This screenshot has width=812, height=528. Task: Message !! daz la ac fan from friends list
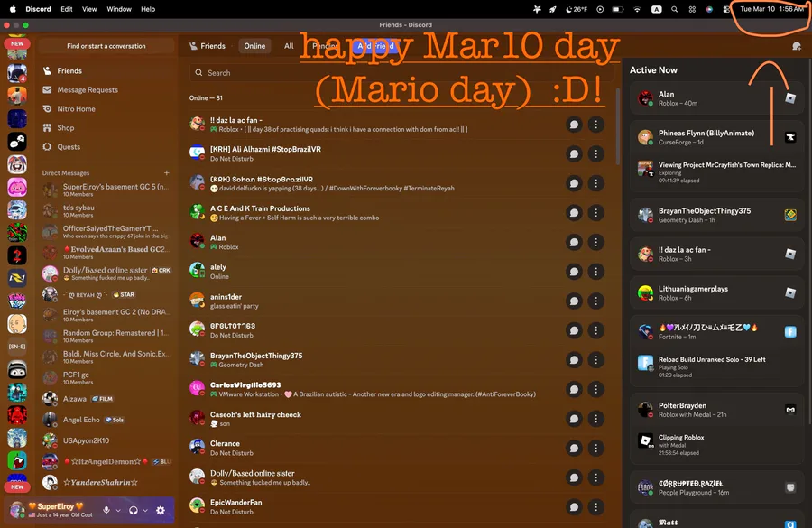pos(574,125)
